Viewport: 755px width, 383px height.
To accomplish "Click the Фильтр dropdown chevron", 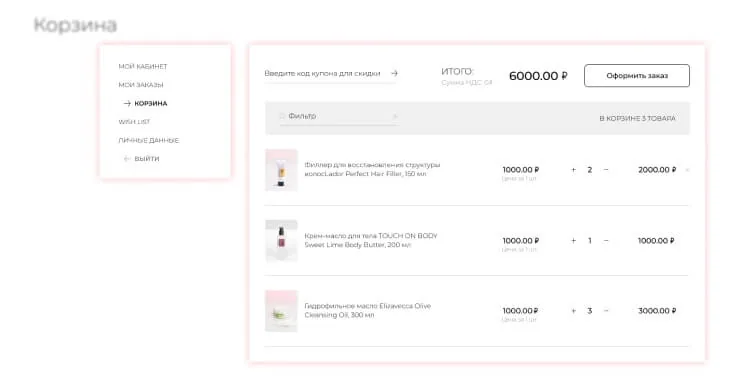I will [x=394, y=116].
